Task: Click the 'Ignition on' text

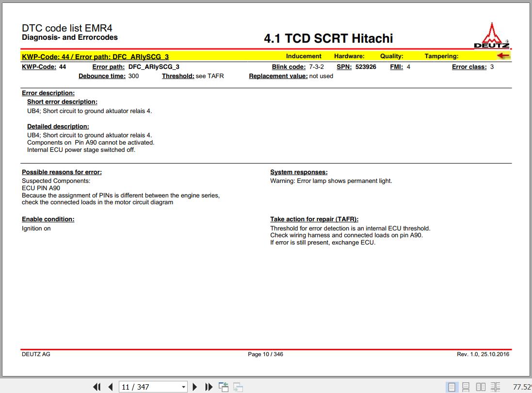Action: pos(36,229)
